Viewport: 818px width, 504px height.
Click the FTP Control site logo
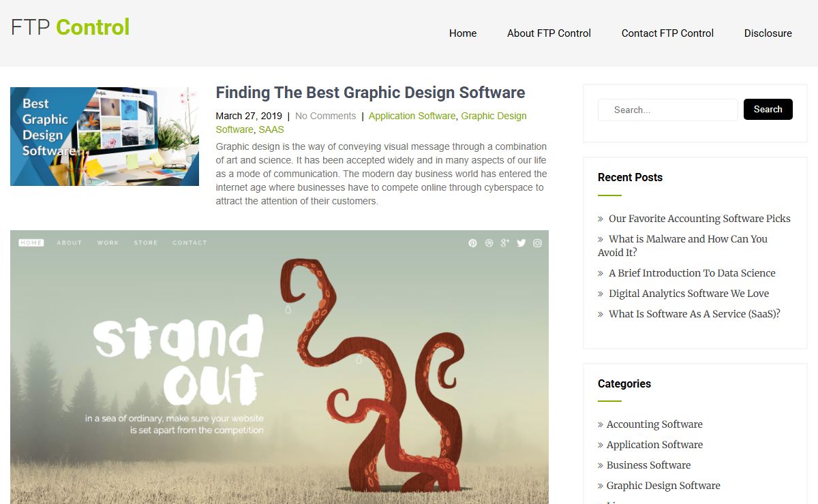70,27
